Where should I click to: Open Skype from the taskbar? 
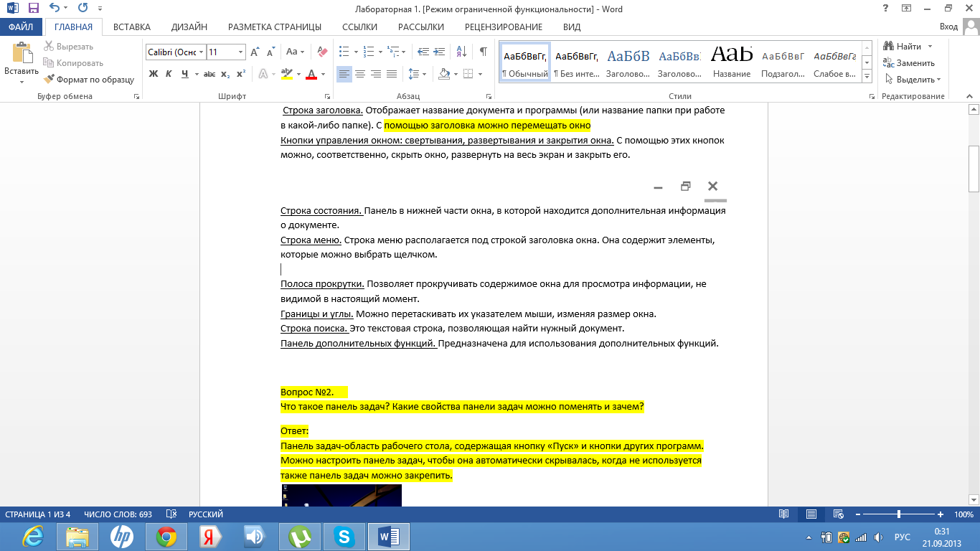(344, 537)
